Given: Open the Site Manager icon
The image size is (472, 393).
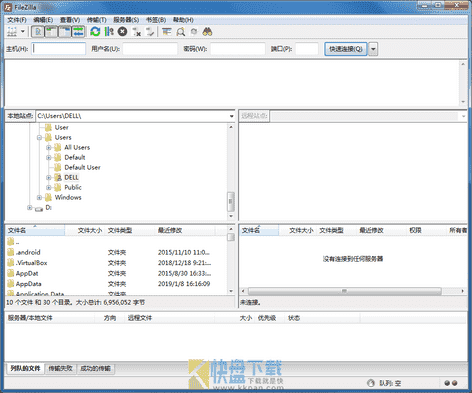Looking at the screenshot, I should tap(12, 32).
